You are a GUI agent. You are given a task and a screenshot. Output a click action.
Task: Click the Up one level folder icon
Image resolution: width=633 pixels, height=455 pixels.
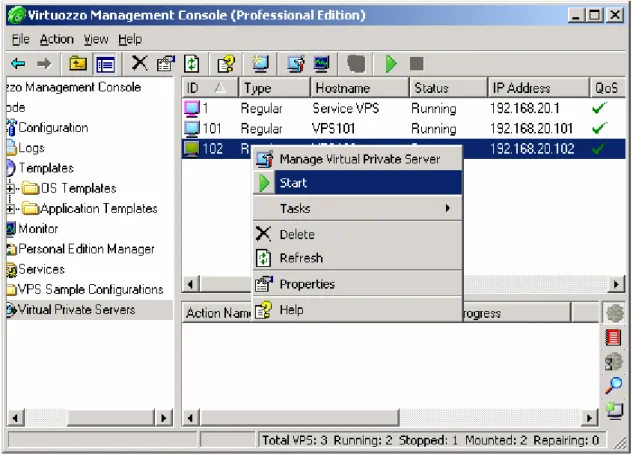pos(78,63)
